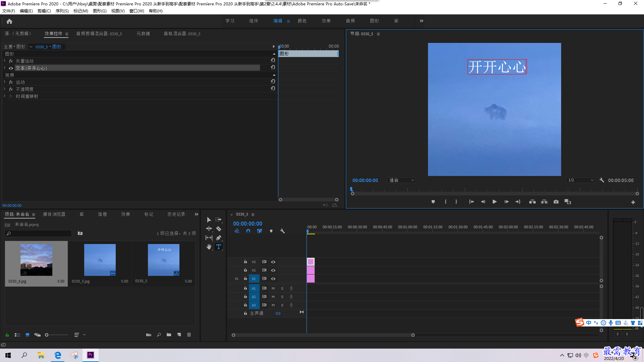This screenshot has width=644, height=362.
Task: Show hidden Project panel tabs chevron
Action: [197, 214]
